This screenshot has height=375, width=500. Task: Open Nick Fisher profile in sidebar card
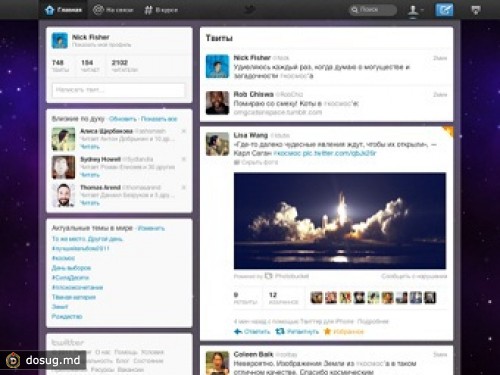coord(91,37)
